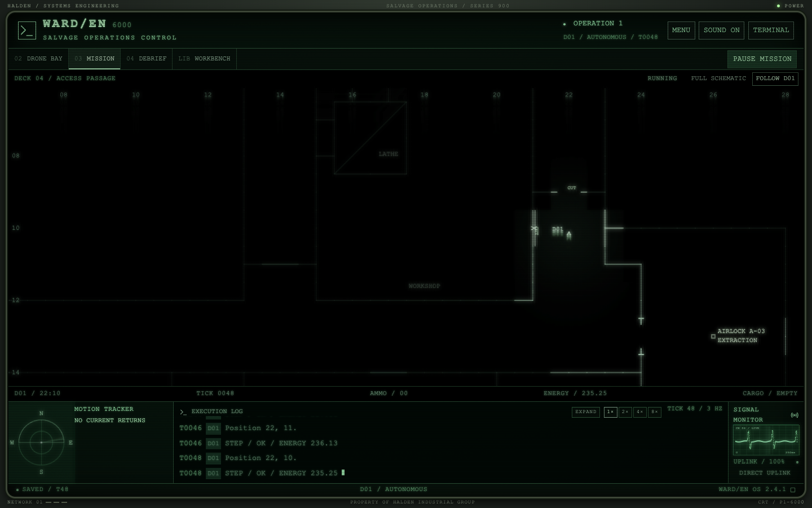Image resolution: width=812 pixels, height=508 pixels.
Task: Set simulation speed to 2×
Action: coord(625,412)
